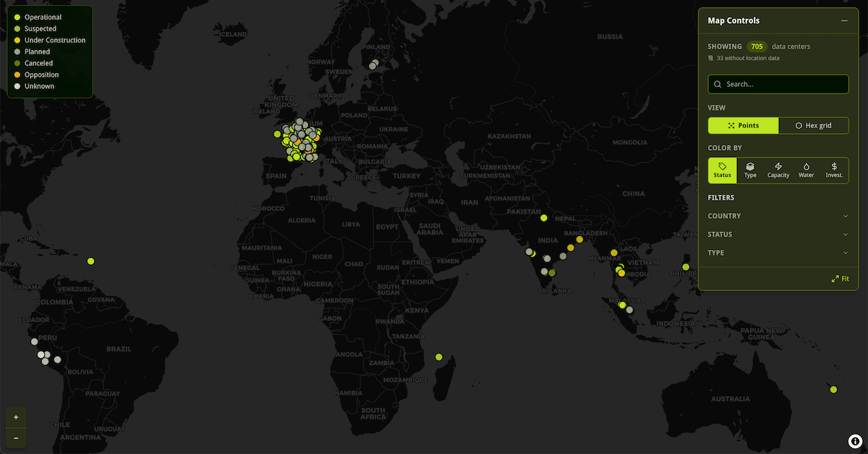The image size is (868, 454).
Task: Click the data center point near Madagascar
Action: click(438, 356)
